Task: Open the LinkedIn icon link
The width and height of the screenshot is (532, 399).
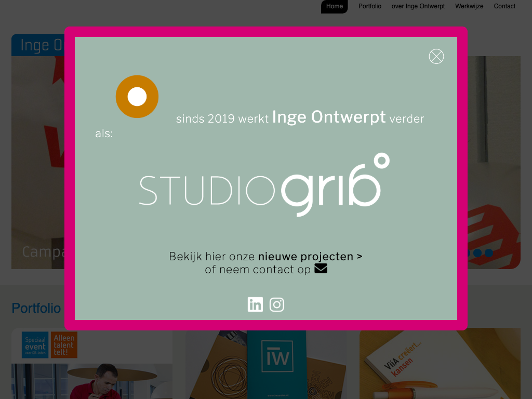Action: tap(255, 304)
